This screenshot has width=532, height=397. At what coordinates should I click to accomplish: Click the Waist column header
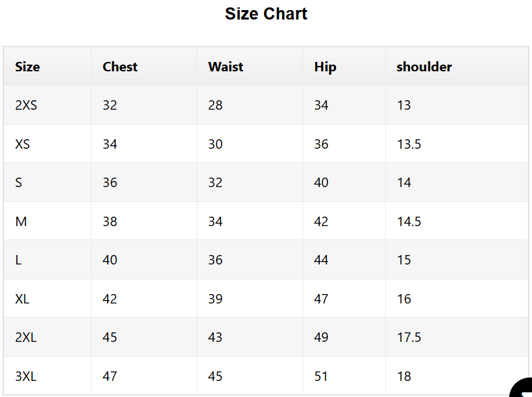pos(226,67)
